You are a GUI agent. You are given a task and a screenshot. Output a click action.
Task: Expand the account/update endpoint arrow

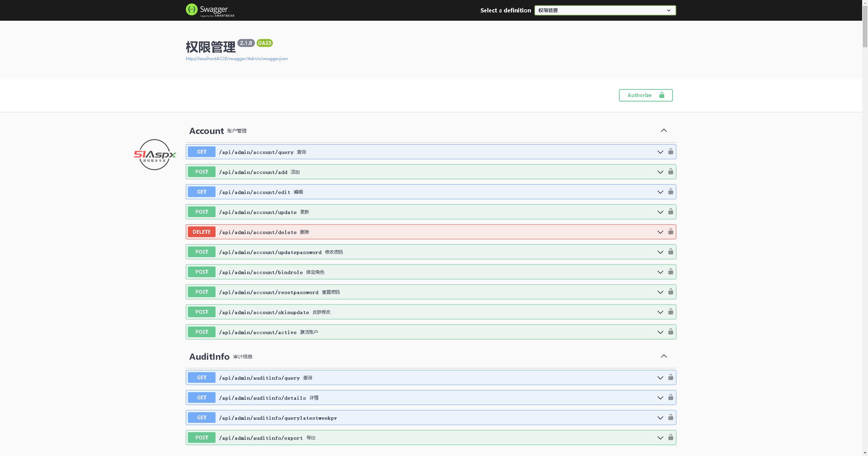coord(660,212)
